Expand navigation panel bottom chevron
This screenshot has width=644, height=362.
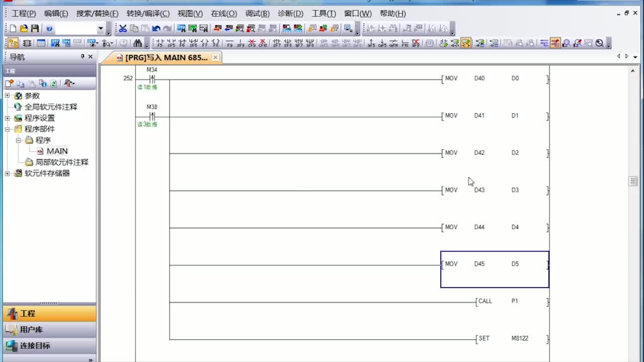[91, 359]
